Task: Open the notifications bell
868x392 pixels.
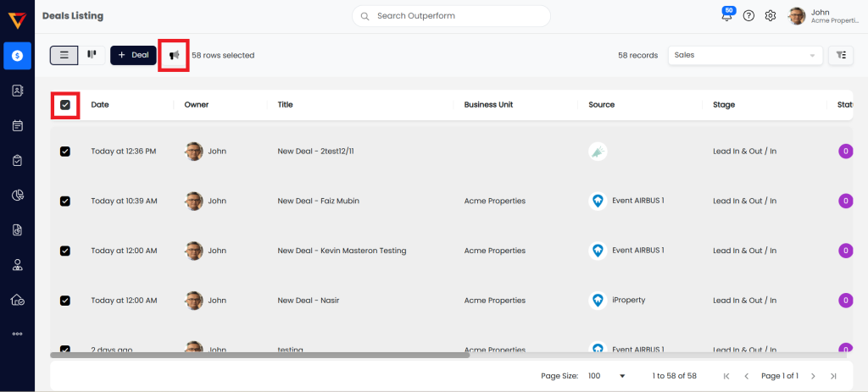Action: [x=726, y=16]
